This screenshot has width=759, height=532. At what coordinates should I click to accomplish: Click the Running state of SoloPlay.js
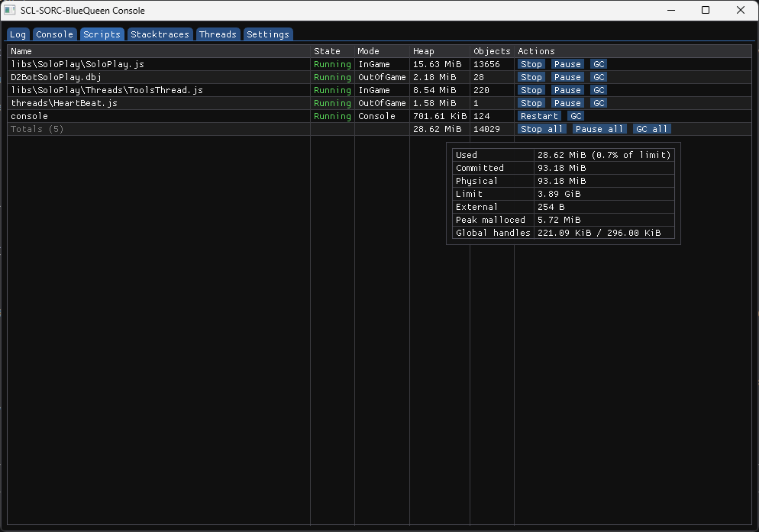click(332, 64)
